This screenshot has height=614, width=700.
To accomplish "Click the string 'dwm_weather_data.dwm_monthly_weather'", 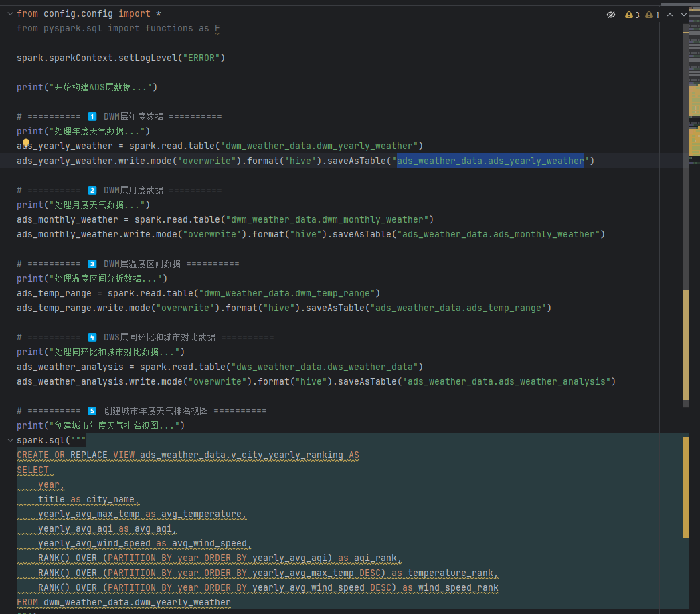I will 327,220.
